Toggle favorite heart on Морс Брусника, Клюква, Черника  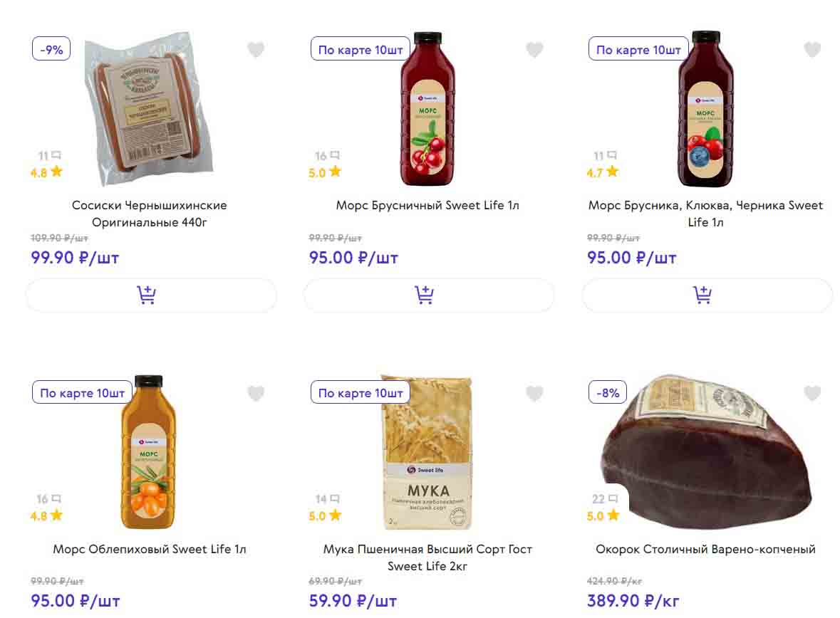(x=812, y=50)
